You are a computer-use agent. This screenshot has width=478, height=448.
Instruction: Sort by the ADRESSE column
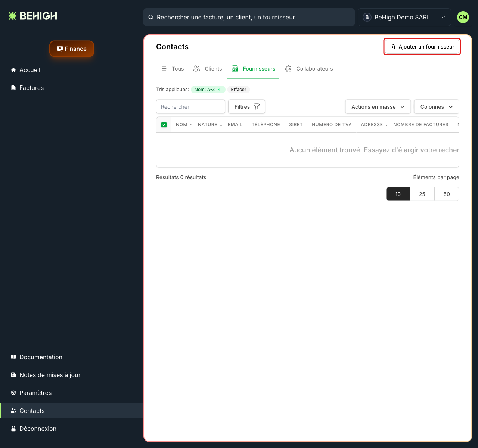375,125
